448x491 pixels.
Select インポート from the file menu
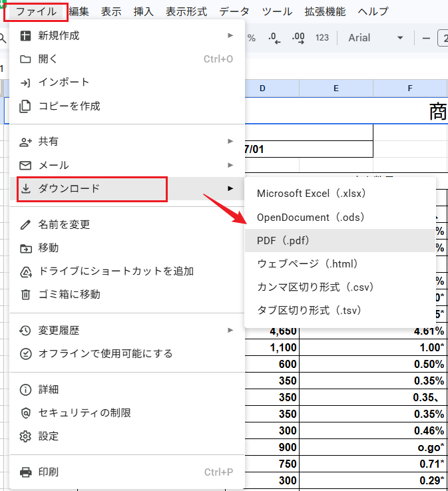click(127, 82)
